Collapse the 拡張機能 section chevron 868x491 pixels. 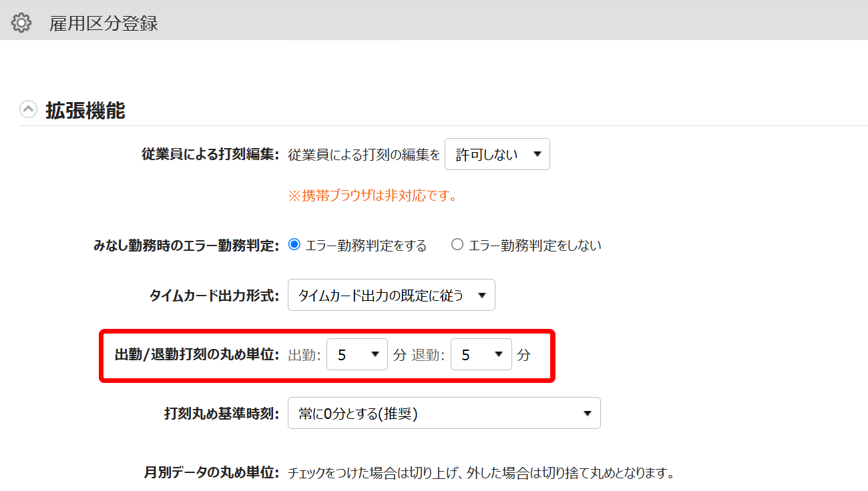click(28, 109)
